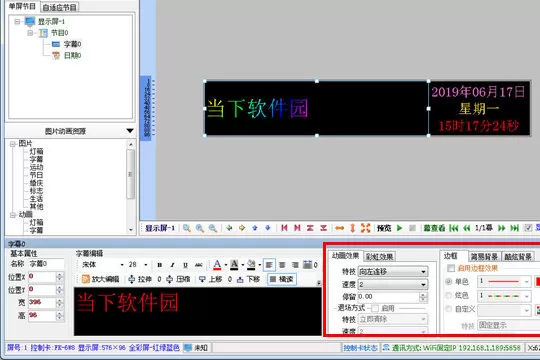
Task: Enable the 启用边框效果 border effect checkbox
Action: (x=450, y=268)
